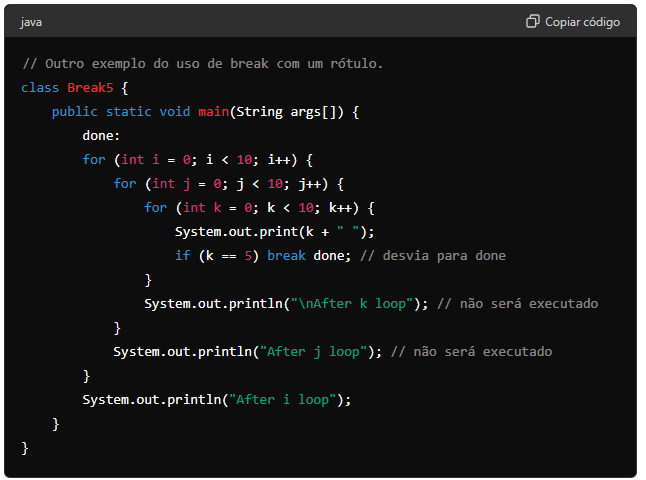Click the "main" method name

(x=213, y=112)
